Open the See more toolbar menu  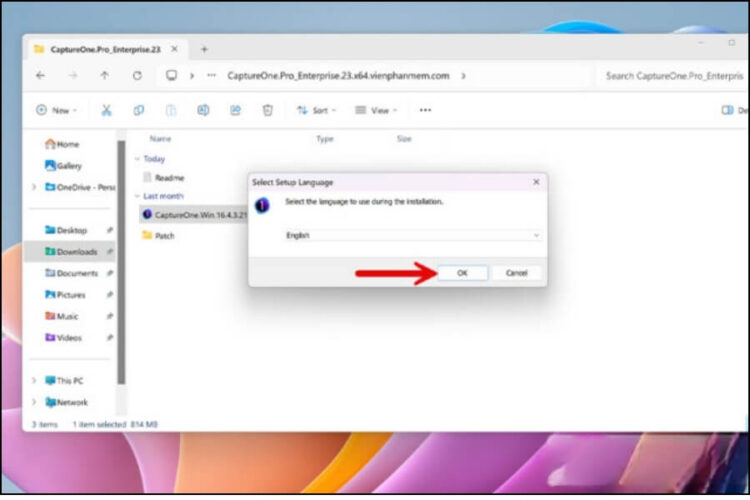[x=425, y=110]
